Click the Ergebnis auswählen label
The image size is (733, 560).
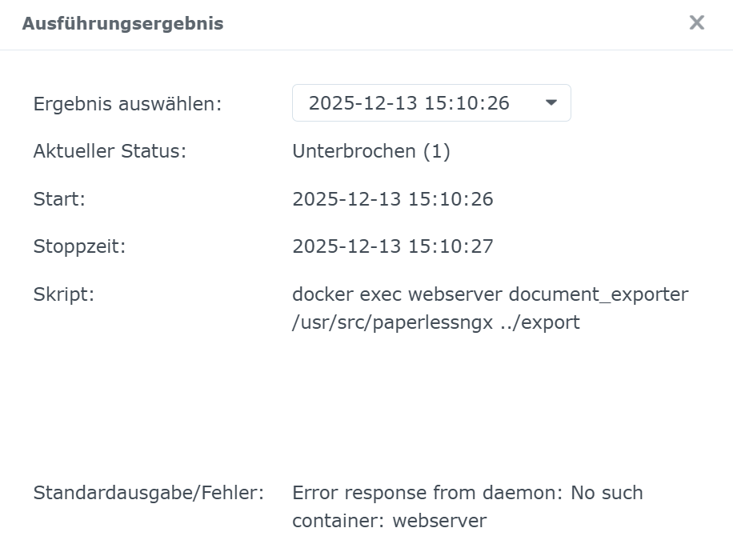[127, 104]
